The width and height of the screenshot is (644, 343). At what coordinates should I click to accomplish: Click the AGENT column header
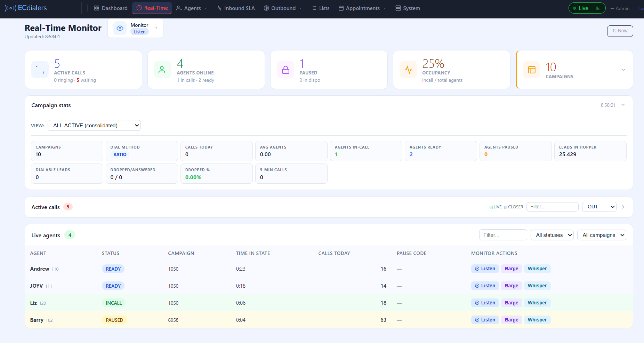pyautogui.click(x=38, y=253)
